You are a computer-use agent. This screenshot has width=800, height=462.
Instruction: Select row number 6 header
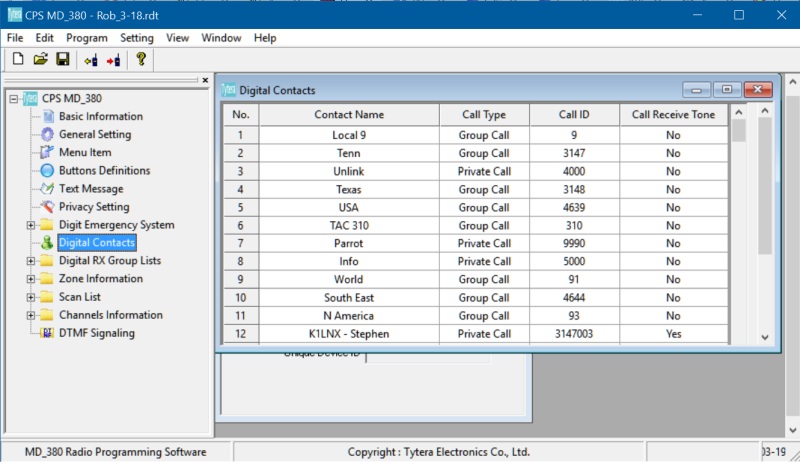point(240,225)
